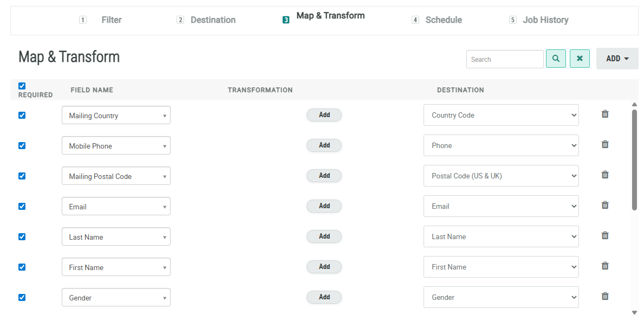
Task: Toggle Required checkbox for First Name
Action: (22, 267)
